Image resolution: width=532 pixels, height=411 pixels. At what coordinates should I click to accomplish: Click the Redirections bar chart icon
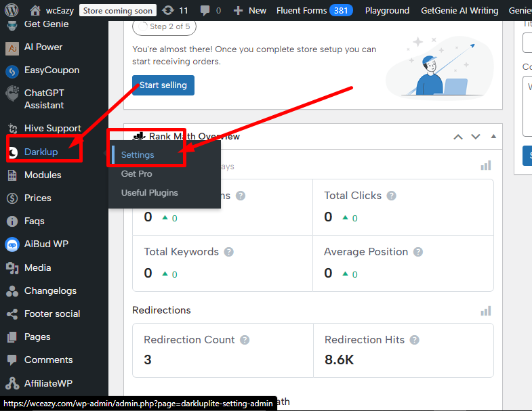click(485, 311)
